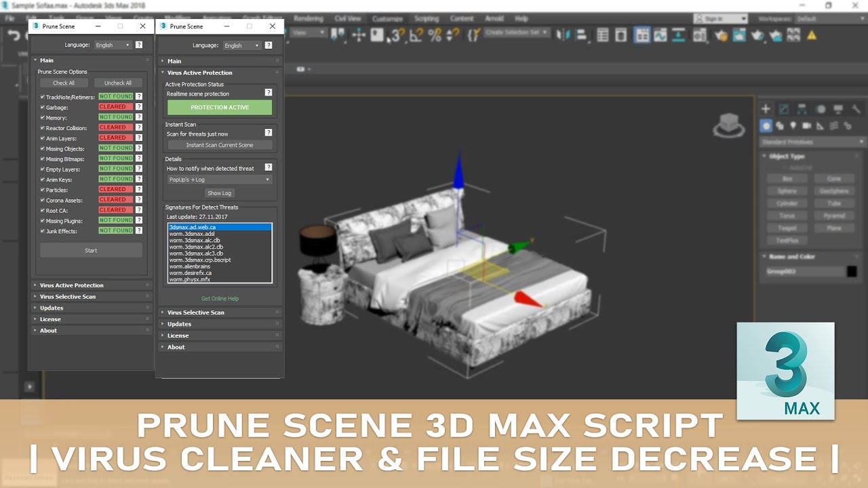Switch to the Modify command panel

784,108
